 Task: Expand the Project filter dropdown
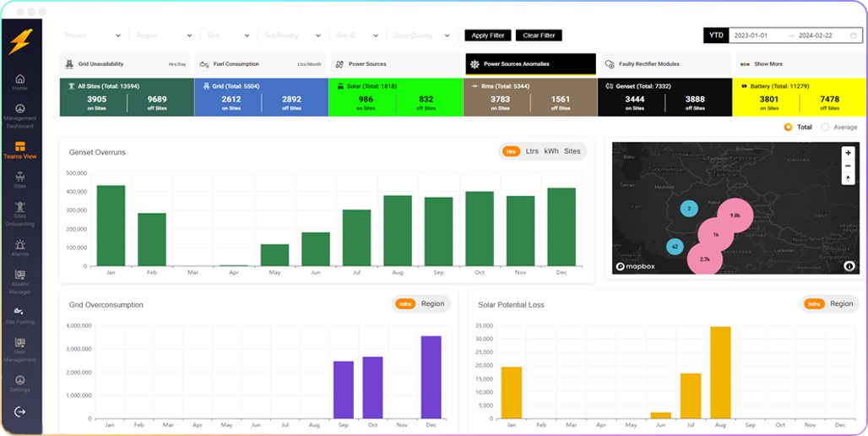pyautogui.click(x=94, y=35)
